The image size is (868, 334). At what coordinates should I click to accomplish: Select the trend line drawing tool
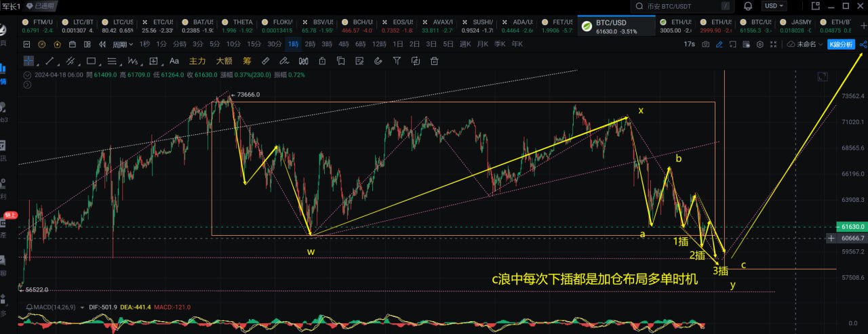[50, 60]
